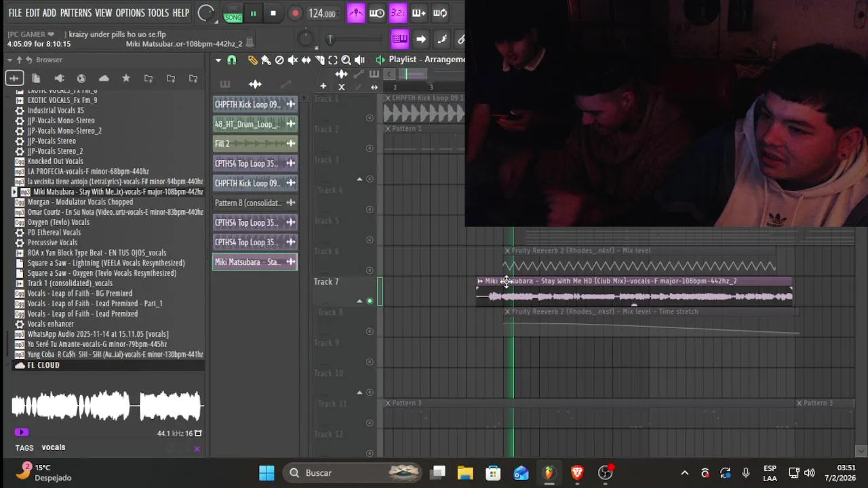
Task: Open the PATTERNS menu
Action: [75, 13]
